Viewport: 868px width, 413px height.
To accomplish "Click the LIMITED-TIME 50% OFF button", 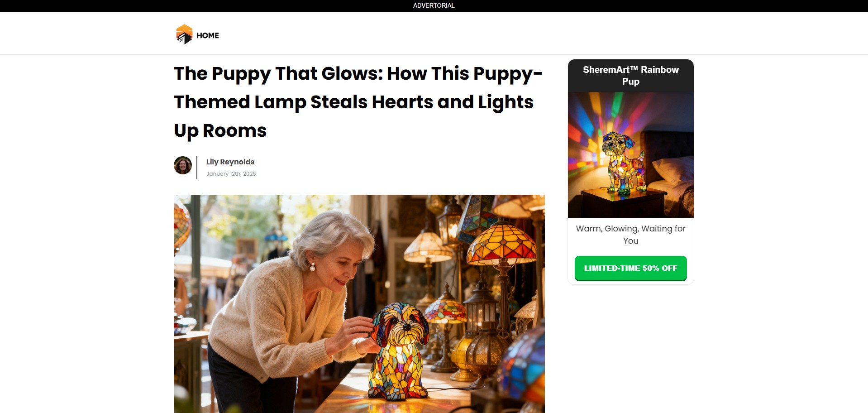I will pyautogui.click(x=630, y=268).
